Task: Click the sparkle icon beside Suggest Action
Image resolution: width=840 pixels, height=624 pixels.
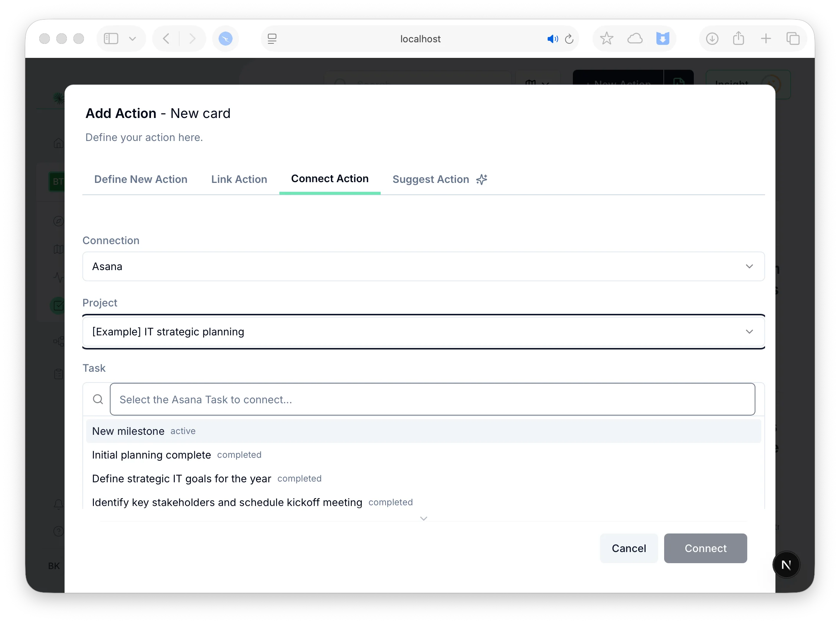Action: click(x=482, y=179)
